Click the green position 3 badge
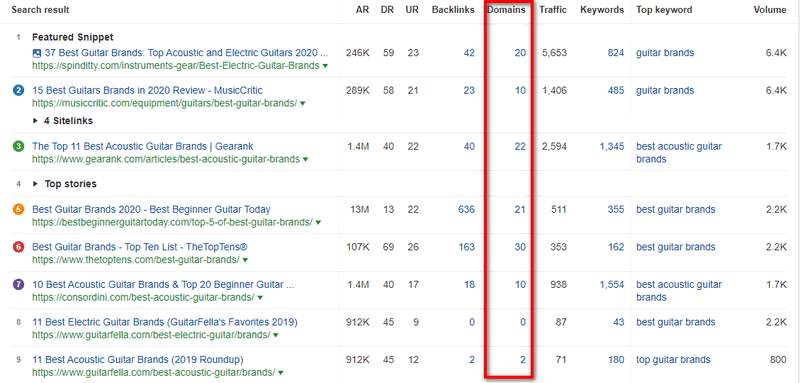This screenshot has height=383, width=800. 18,146
